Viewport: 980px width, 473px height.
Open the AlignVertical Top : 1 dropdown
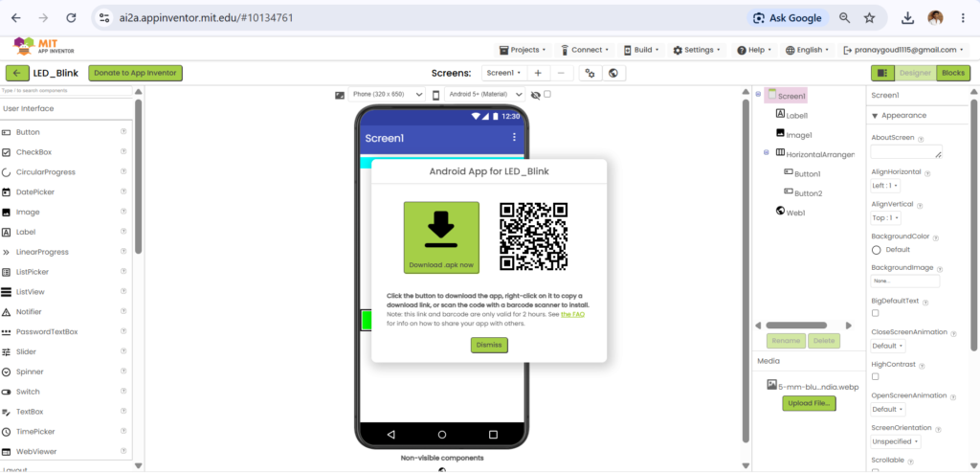pyautogui.click(x=885, y=217)
